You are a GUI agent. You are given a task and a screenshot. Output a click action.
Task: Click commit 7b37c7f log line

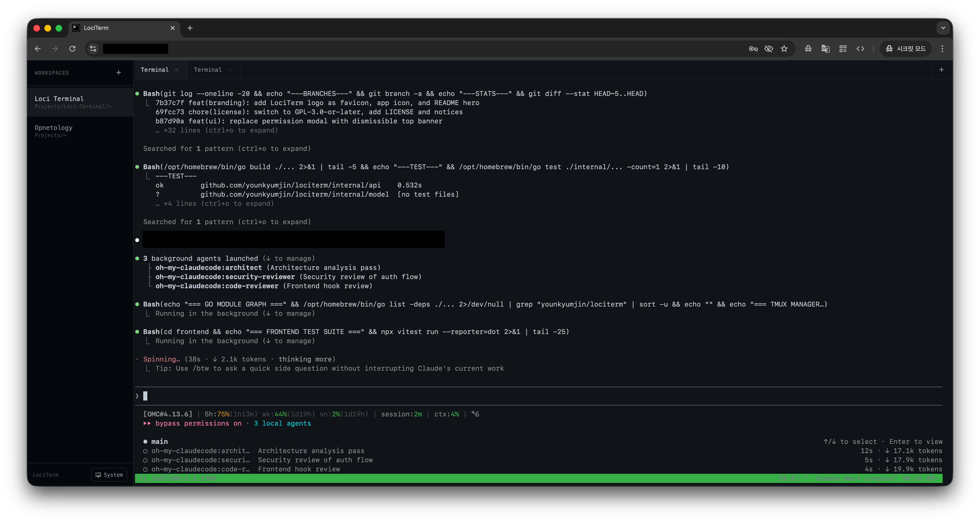pyautogui.click(x=317, y=103)
